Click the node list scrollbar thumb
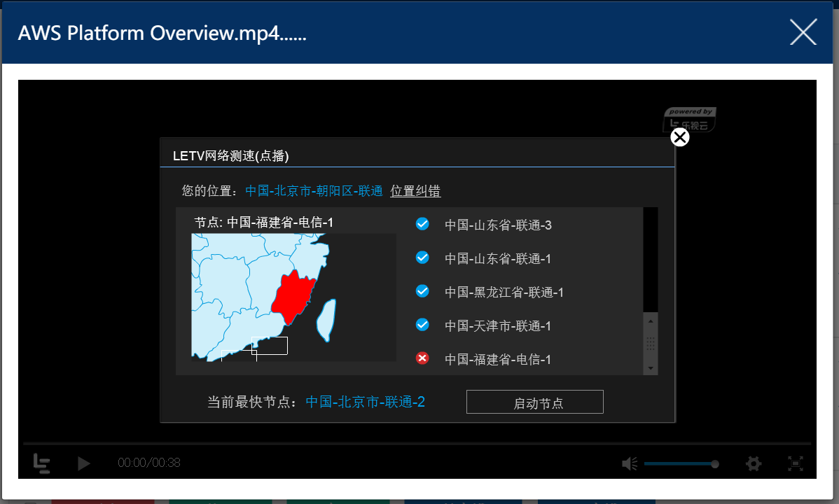Viewport: 839px width, 504px height. pyautogui.click(x=650, y=344)
